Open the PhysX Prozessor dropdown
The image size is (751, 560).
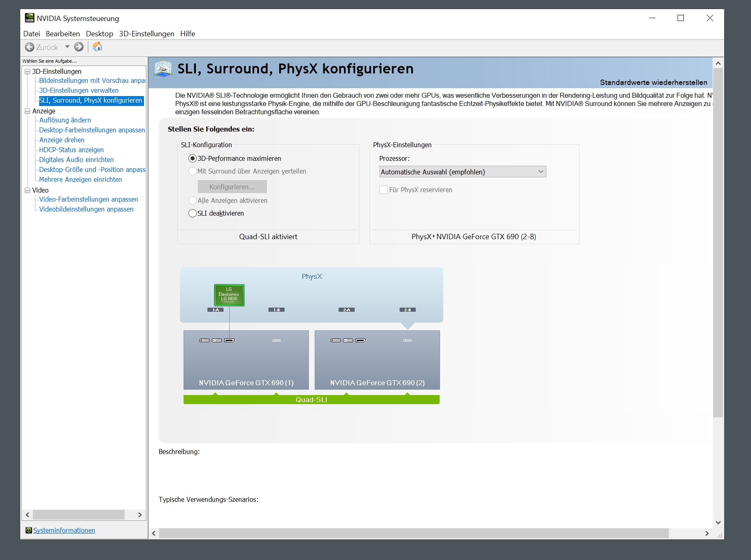[463, 172]
